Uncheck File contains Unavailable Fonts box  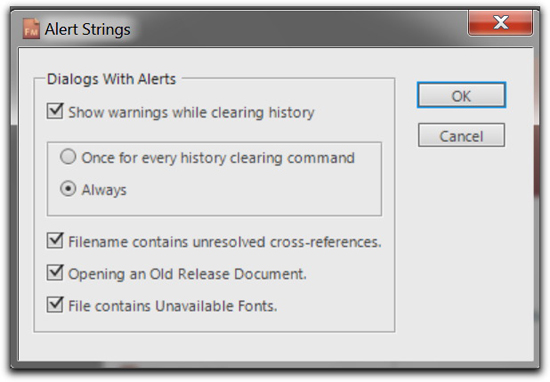click(55, 305)
